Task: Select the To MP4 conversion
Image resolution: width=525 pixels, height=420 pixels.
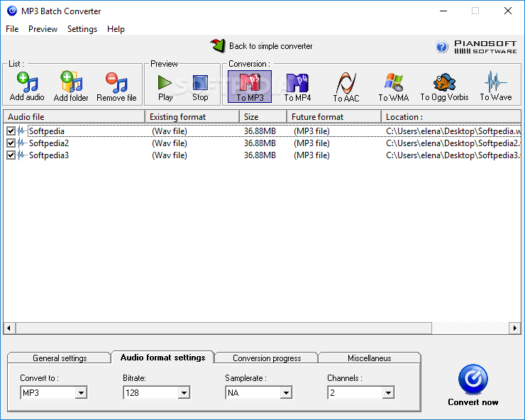Action: (297, 87)
